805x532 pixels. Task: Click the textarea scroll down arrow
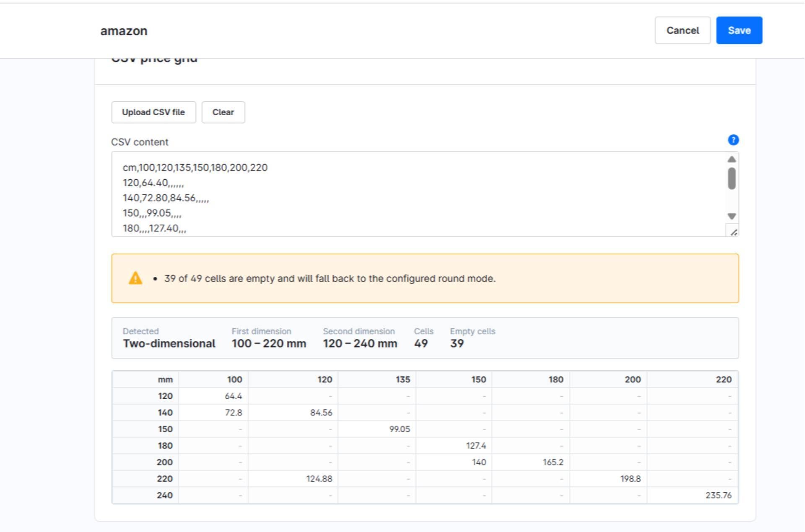(x=732, y=216)
